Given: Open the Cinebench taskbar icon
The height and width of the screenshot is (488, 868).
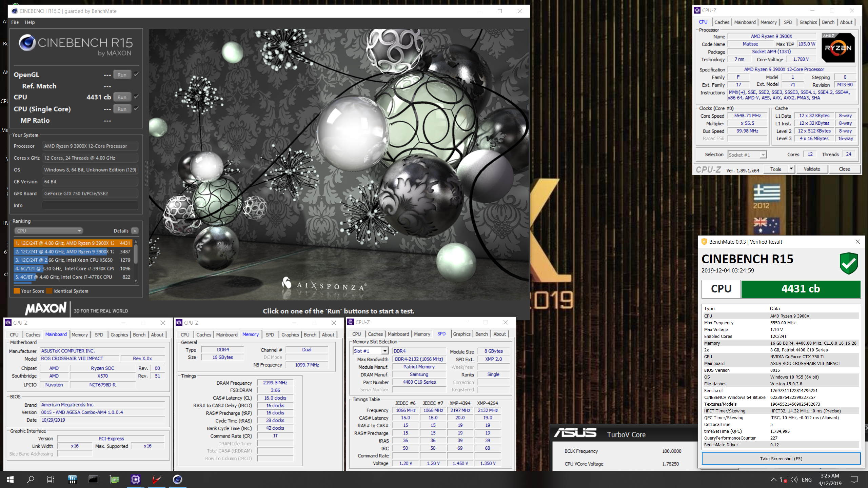Looking at the screenshot, I should [178, 480].
